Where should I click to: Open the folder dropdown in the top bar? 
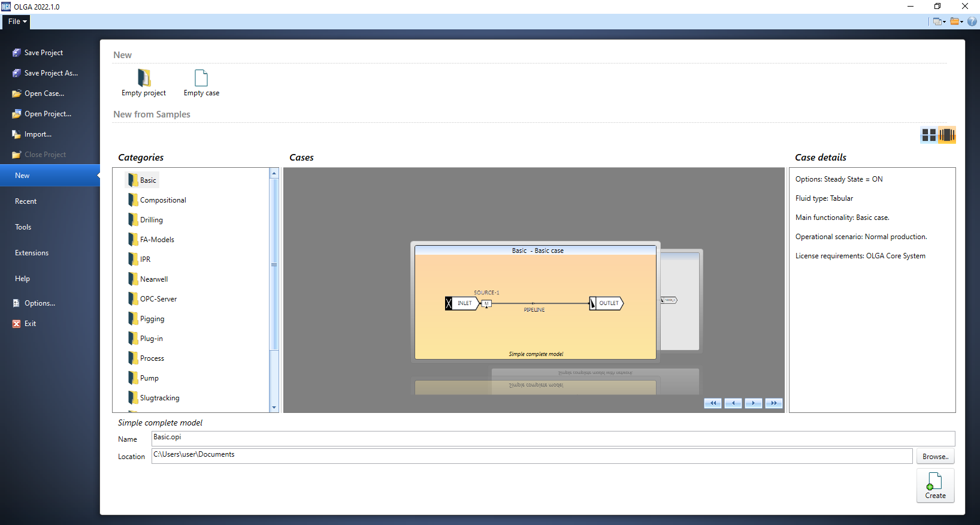coord(957,22)
